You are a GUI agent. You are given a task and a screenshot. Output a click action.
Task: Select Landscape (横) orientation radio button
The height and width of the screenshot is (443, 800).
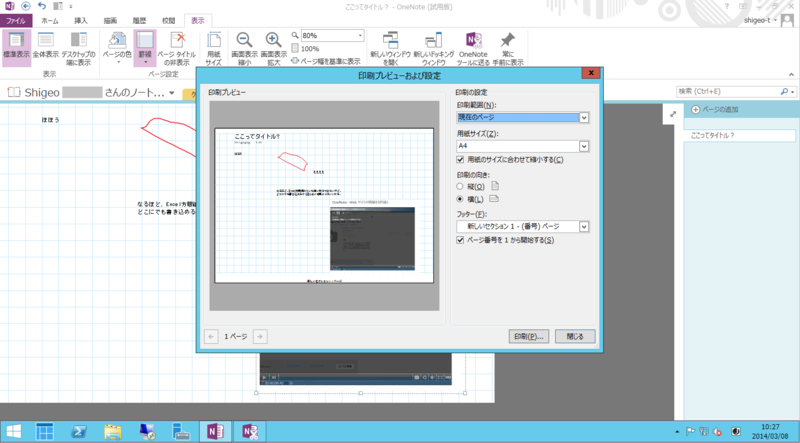460,199
